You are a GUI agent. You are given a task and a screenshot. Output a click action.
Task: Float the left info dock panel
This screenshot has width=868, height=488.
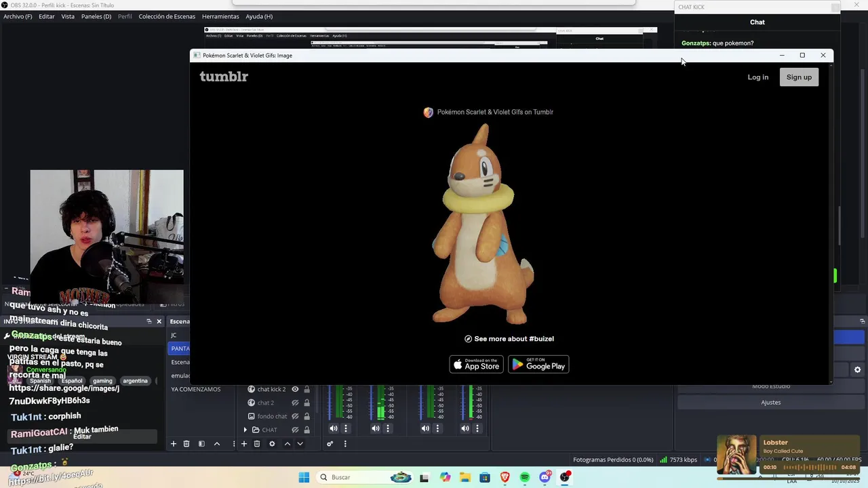pyautogui.click(x=149, y=321)
